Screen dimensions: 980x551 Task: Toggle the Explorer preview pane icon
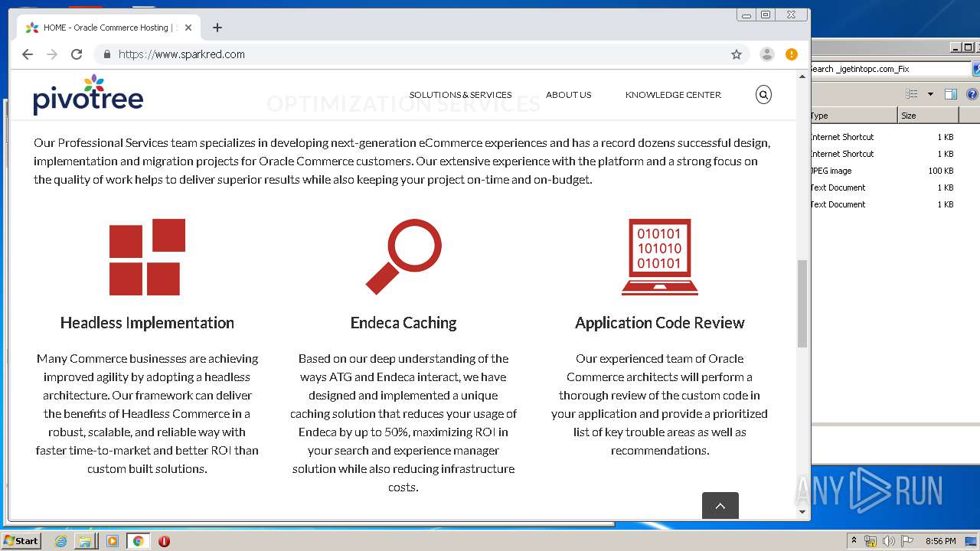[951, 94]
